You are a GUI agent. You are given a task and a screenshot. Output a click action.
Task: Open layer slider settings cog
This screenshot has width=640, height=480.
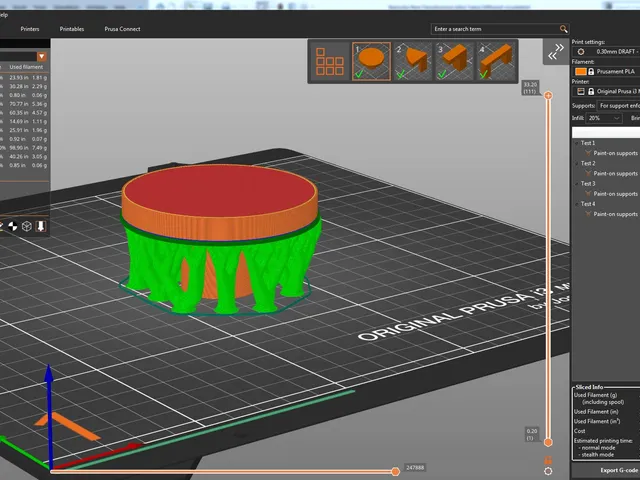548,471
